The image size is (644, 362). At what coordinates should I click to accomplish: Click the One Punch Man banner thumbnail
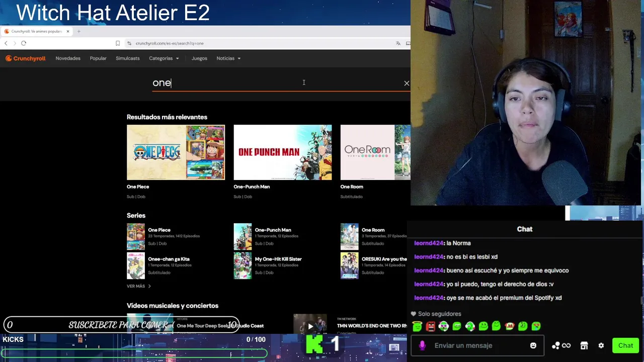[x=283, y=152]
